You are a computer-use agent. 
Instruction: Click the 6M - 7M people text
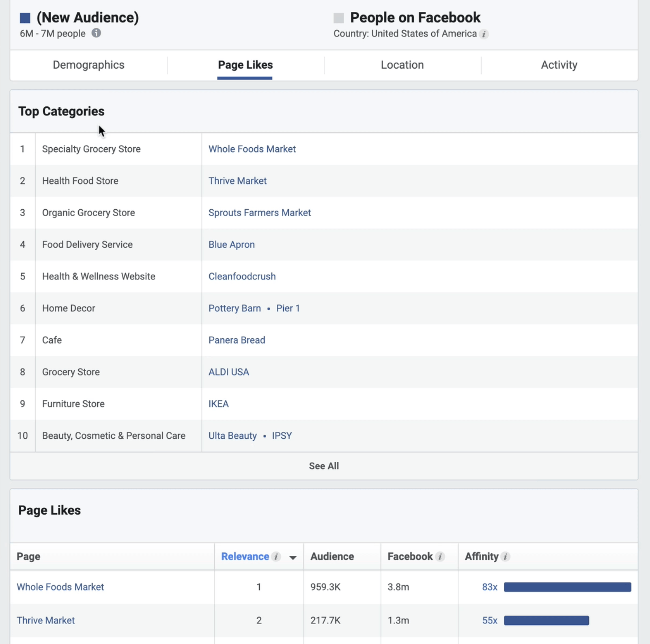coord(53,33)
